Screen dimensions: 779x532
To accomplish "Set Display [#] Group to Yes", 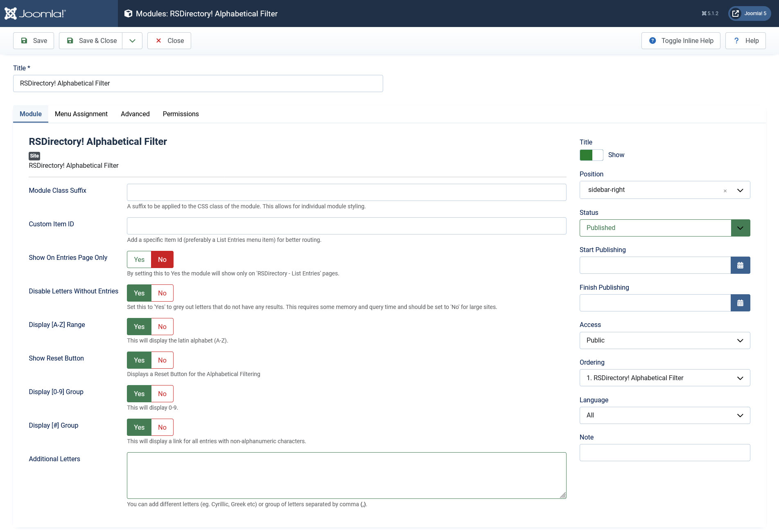I will 139,427.
